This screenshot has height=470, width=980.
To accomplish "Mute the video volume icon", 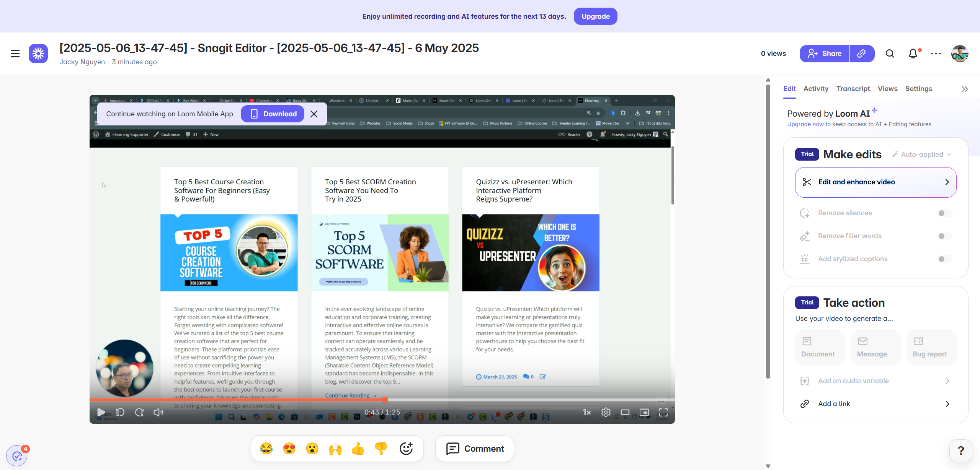I will click(x=158, y=412).
